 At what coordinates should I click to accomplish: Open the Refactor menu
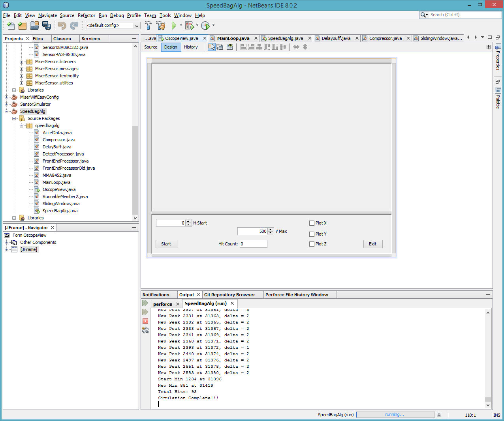[x=87, y=15]
